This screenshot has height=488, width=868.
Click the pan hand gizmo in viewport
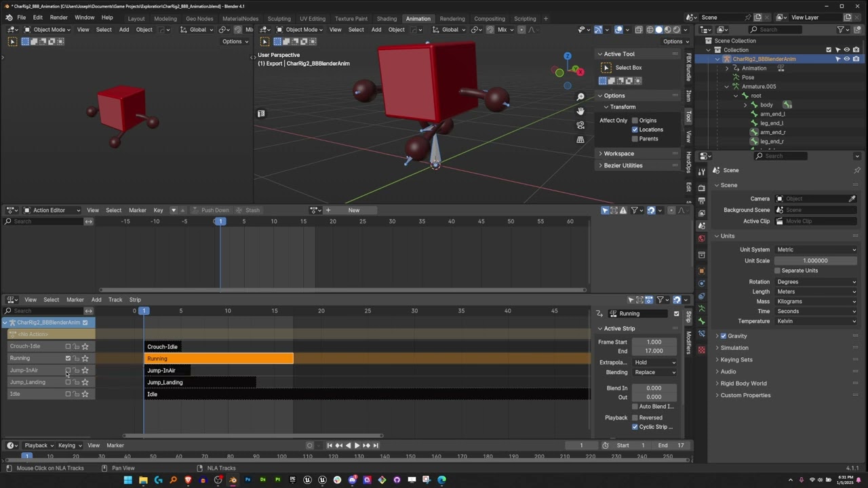click(x=580, y=111)
